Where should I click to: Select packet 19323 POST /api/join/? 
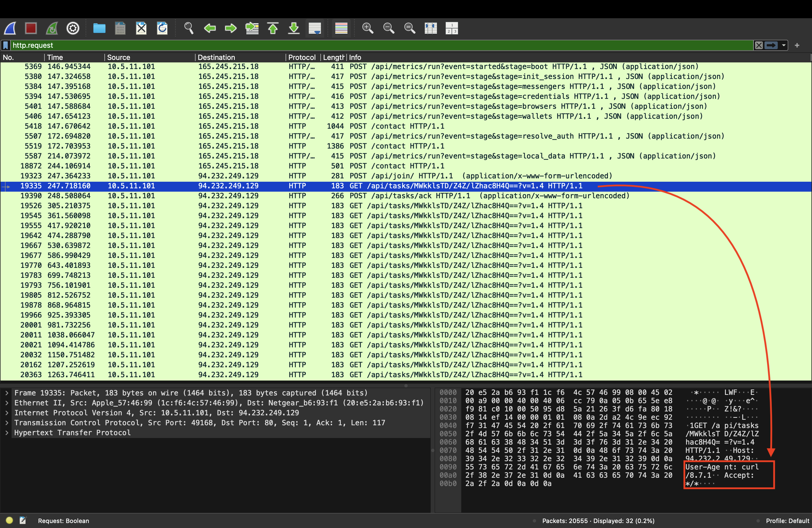tap(406, 176)
